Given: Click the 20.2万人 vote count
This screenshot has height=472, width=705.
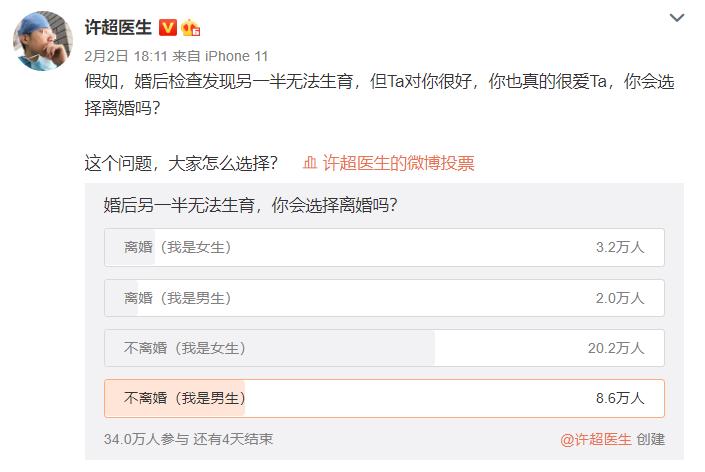Looking at the screenshot, I should 616,348.
